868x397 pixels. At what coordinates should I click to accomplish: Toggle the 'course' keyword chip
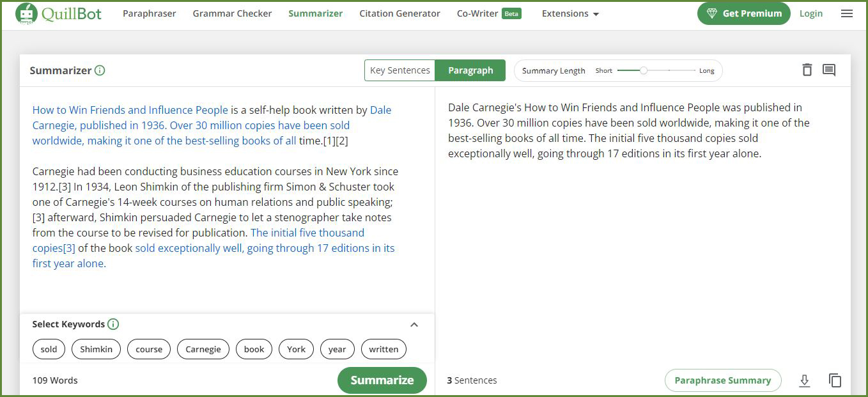pyautogui.click(x=149, y=349)
